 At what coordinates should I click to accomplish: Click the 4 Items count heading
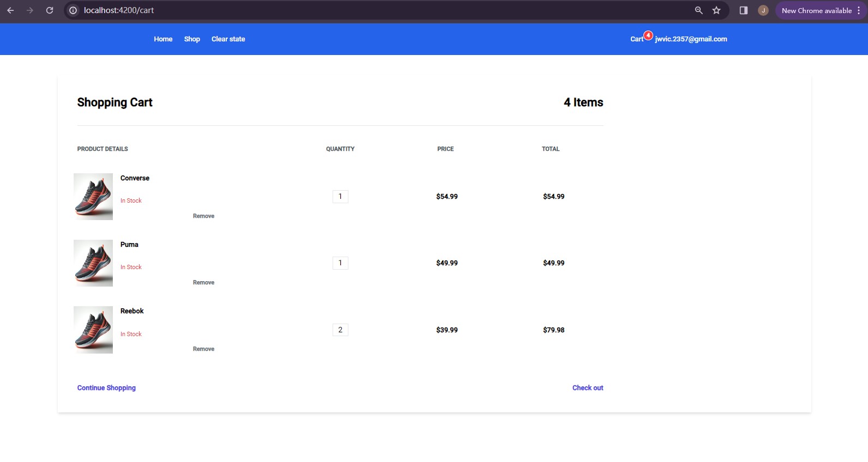tap(583, 102)
